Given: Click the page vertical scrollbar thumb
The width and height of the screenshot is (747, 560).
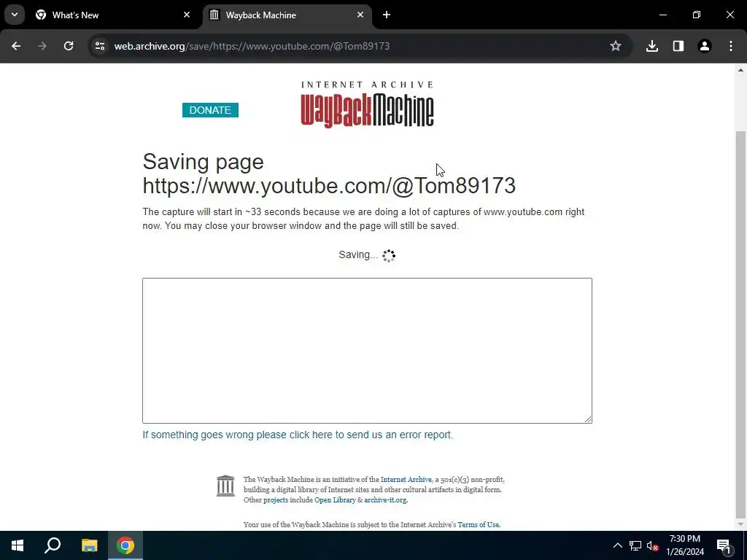Looking at the screenshot, I should [x=740, y=324].
